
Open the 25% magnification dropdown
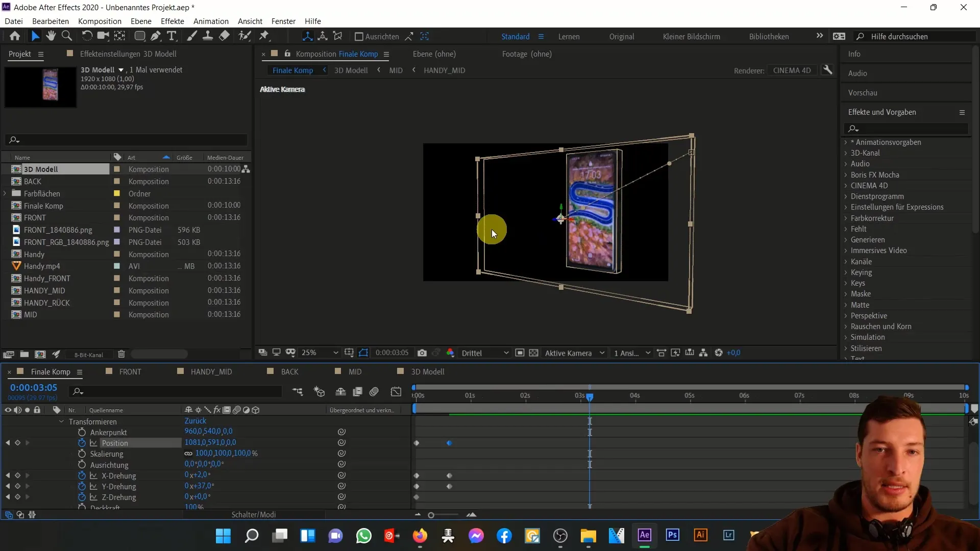click(320, 353)
